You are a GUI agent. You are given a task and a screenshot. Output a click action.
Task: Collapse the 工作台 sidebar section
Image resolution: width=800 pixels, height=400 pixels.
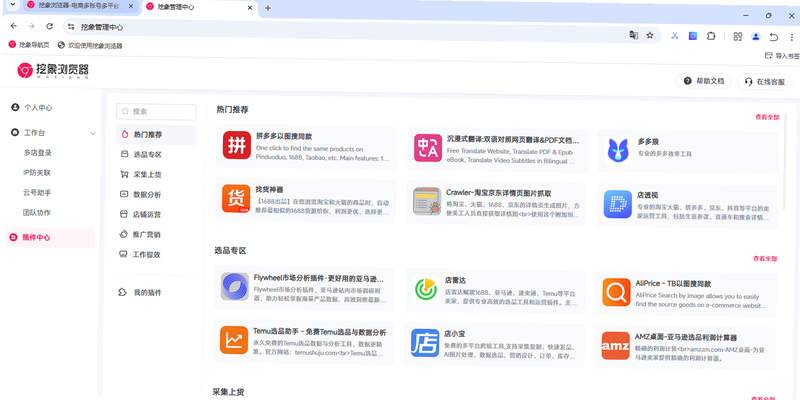[93, 133]
